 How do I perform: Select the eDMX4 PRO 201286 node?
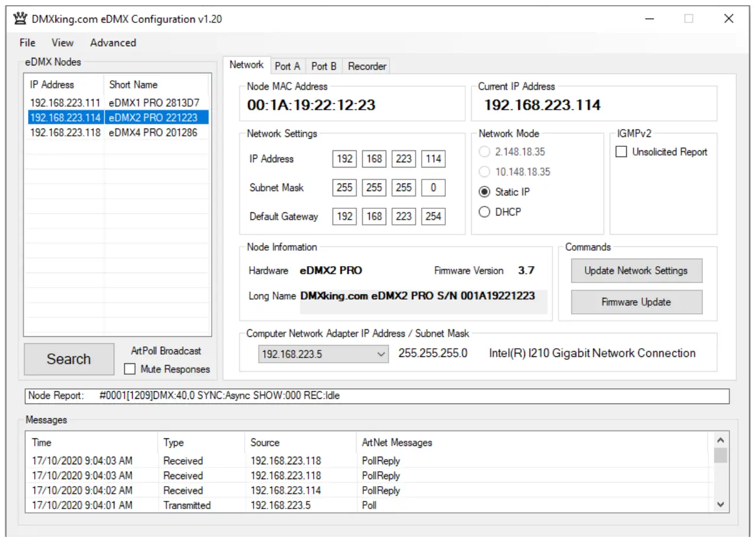(153, 133)
